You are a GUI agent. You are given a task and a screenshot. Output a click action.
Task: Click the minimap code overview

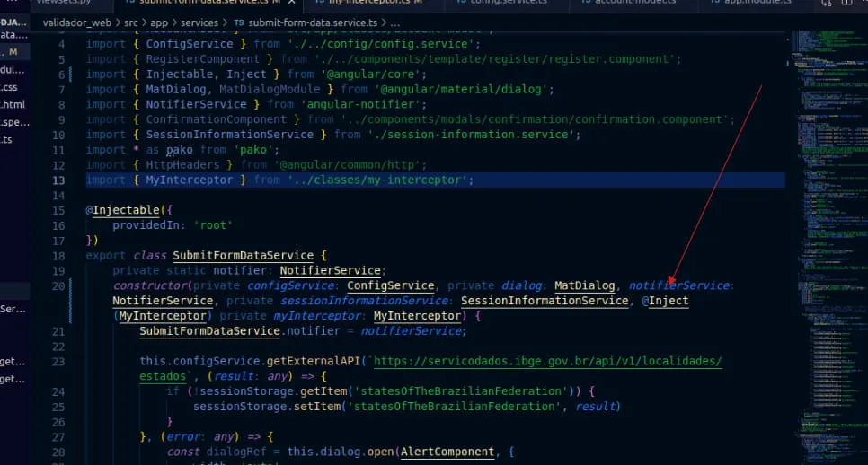[x=824, y=180]
